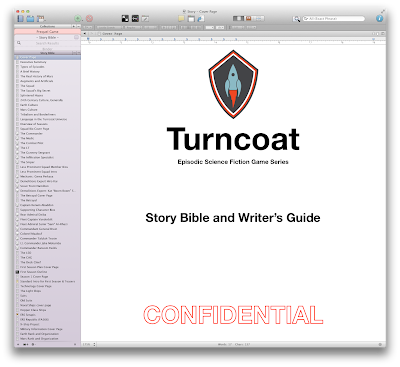Open the project search magnifier icon
400x367 pixels.
coord(296,19)
